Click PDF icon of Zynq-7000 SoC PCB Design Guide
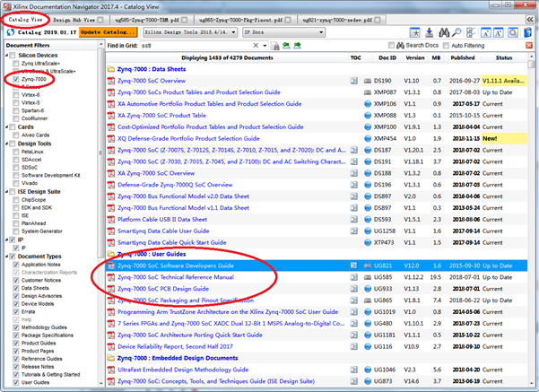The image size is (539, 392). click(110, 289)
